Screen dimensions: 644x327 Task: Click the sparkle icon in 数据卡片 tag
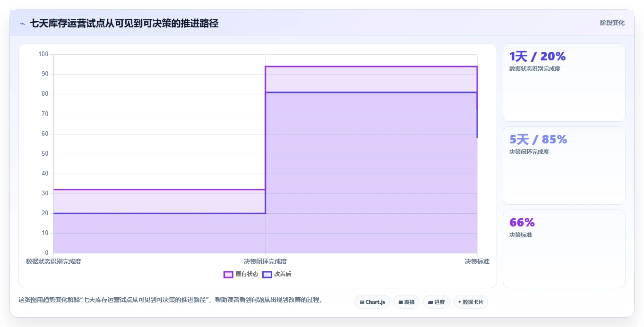click(460, 302)
